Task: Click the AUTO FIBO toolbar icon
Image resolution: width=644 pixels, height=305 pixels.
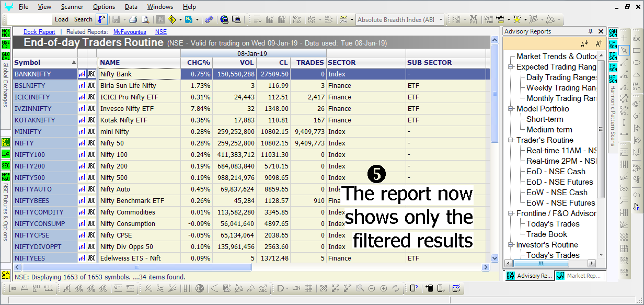Action: 456,19
